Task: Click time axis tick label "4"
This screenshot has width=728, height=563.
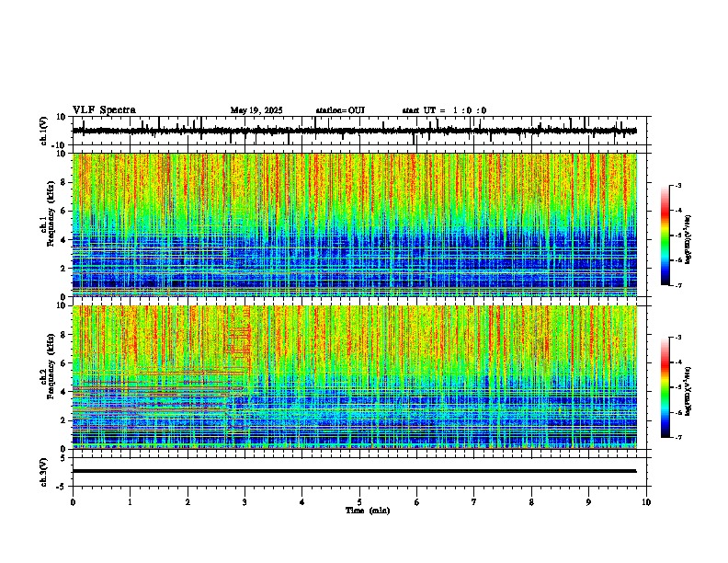Action: pos(302,502)
